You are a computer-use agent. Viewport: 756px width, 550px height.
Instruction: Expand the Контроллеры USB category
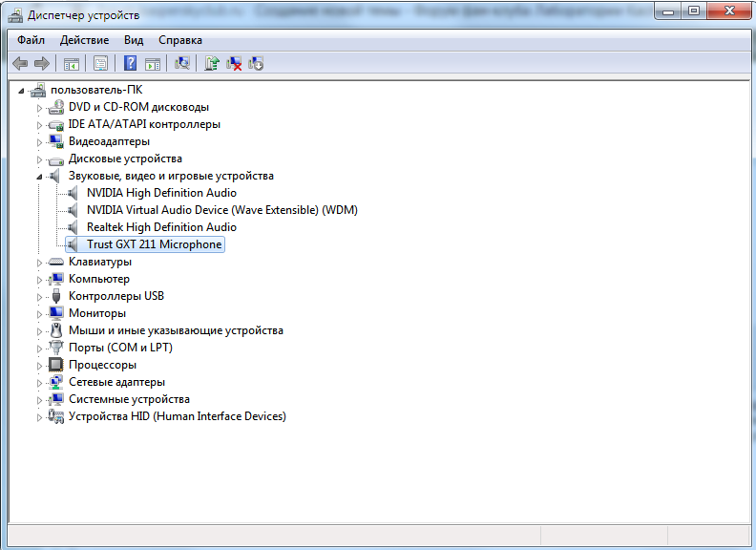[39, 297]
